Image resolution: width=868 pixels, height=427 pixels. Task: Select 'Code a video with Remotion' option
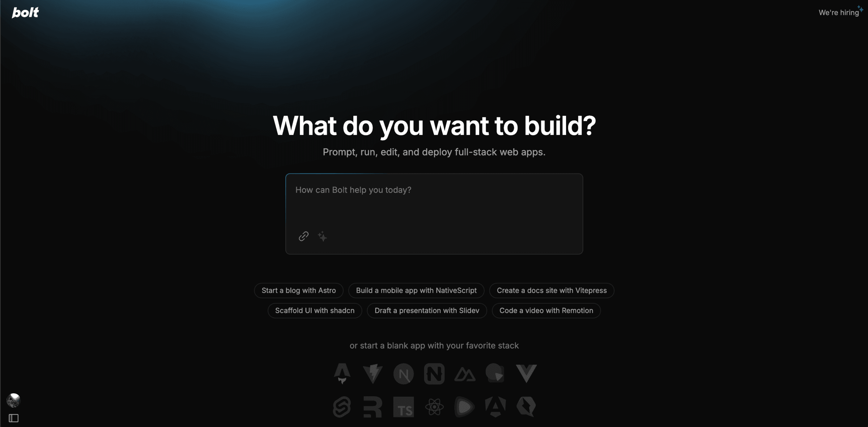(546, 310)
